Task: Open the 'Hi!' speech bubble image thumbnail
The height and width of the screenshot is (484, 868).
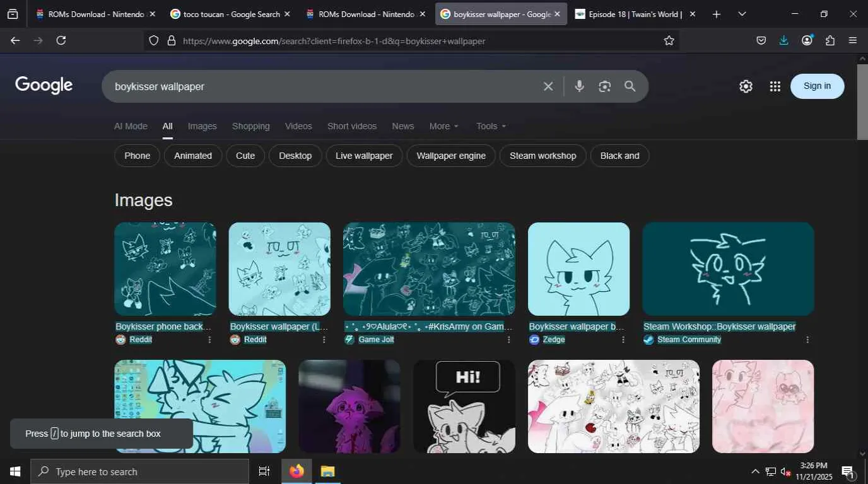Action: coord(464,406)
